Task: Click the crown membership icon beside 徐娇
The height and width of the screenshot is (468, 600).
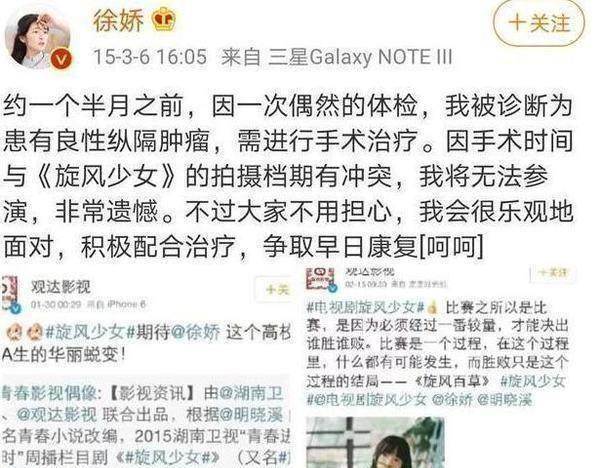Action: [x=163, y=19]
